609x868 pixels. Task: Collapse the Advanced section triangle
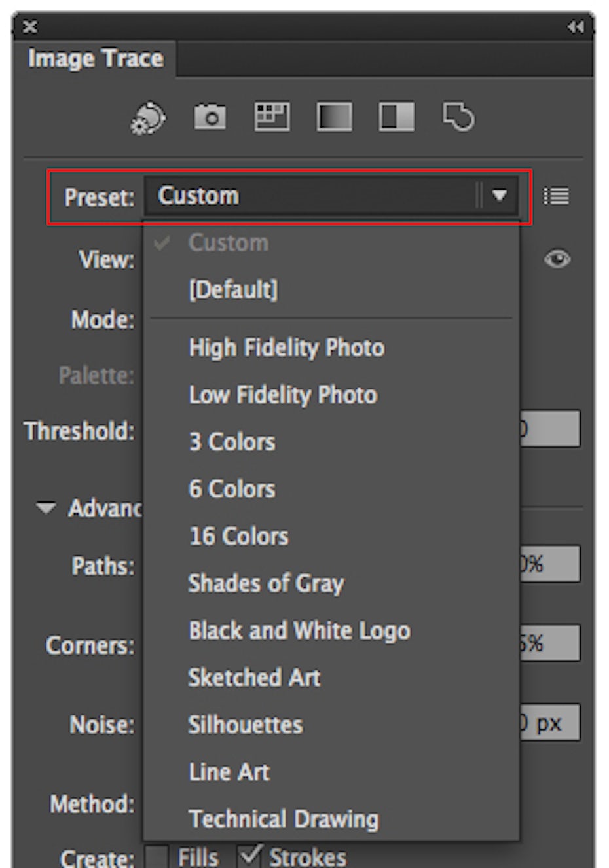(x=46, y=508)
